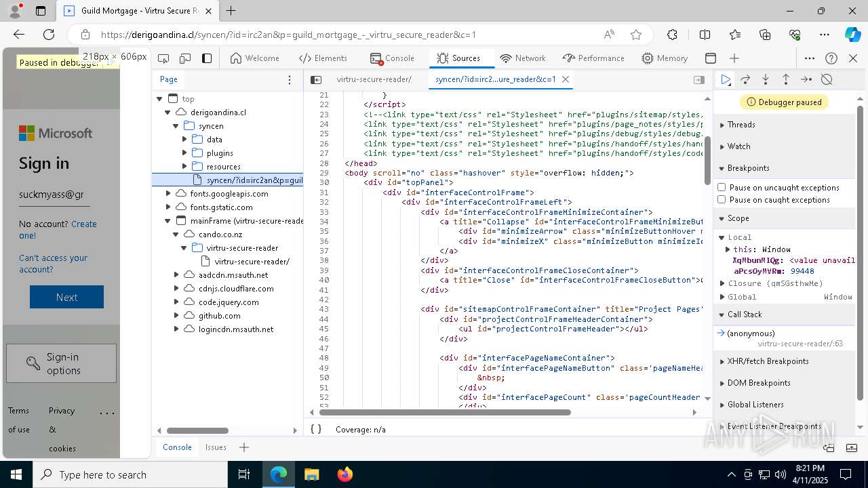Open the Privacy & cookies link

62,429
